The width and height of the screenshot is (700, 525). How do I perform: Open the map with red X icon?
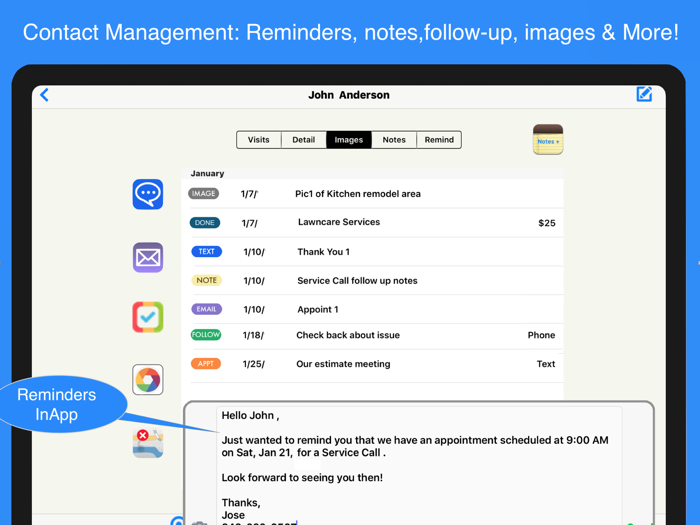[x=148, y=443]
